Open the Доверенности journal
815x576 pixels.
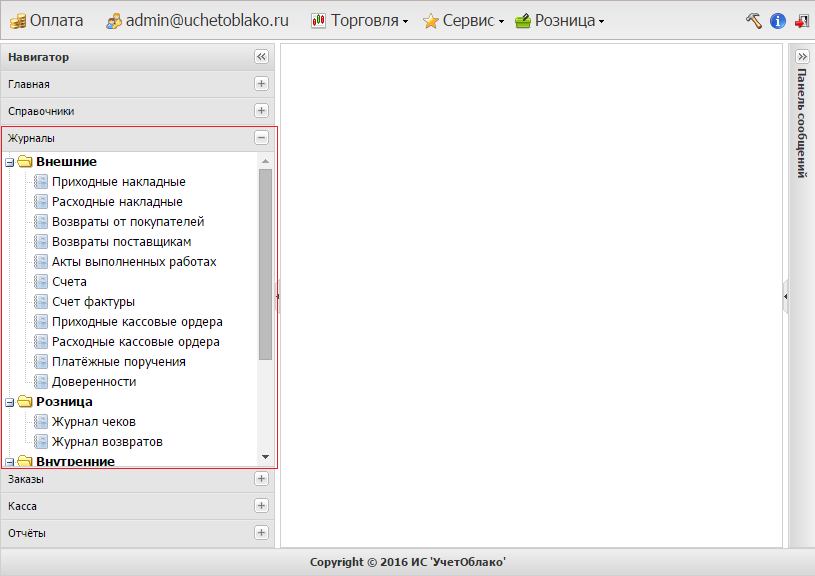click(94, 382)
